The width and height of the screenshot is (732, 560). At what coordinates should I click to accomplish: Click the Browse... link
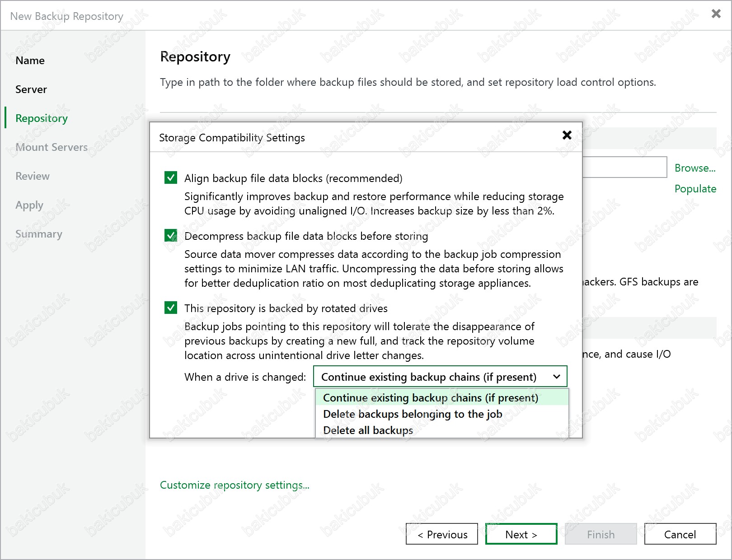click(694, 168)
